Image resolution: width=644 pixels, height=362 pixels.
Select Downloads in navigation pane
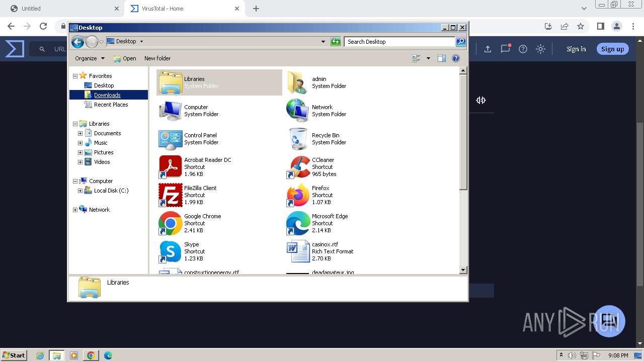[x=107, y=95]
